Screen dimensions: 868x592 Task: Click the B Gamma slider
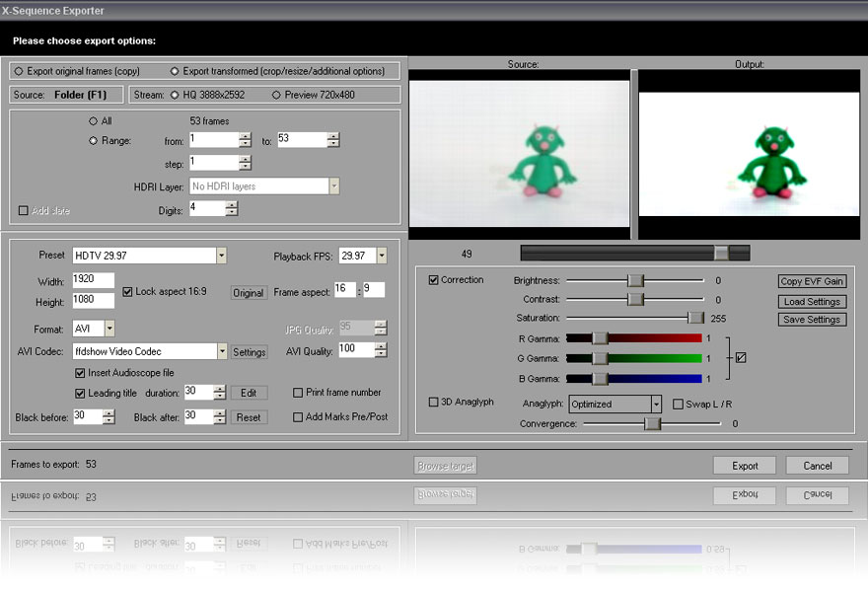634,379
